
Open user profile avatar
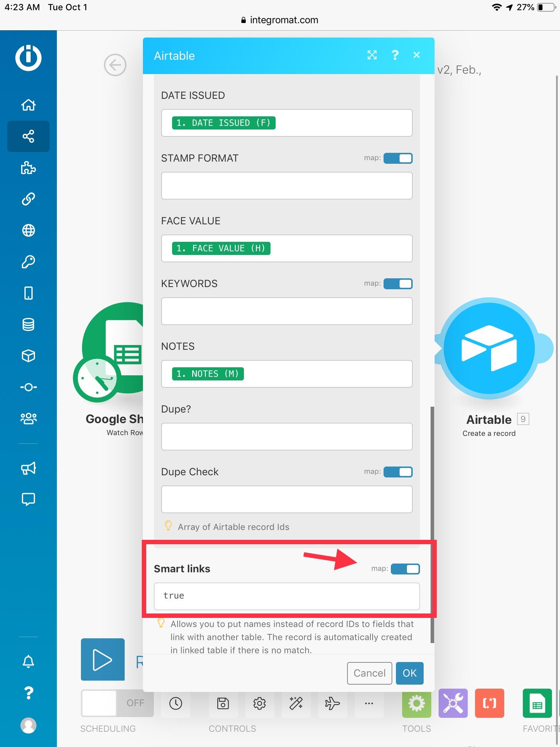coord(28,725)
